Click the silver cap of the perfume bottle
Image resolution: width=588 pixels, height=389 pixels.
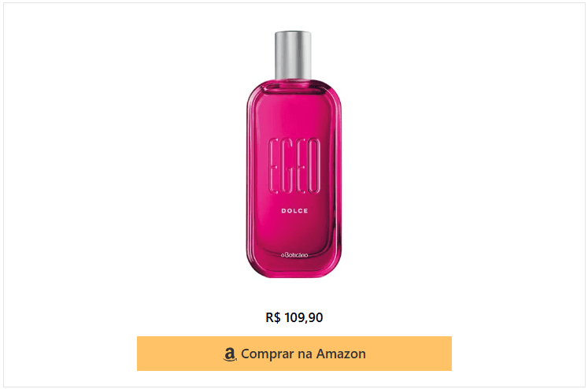click(x=293, y=55)
